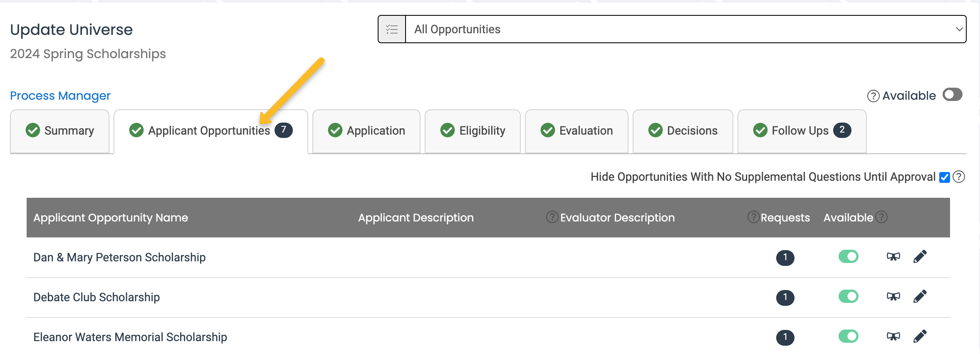
Task: Open the All Opportunities dropdown
Action: point(686,29)
